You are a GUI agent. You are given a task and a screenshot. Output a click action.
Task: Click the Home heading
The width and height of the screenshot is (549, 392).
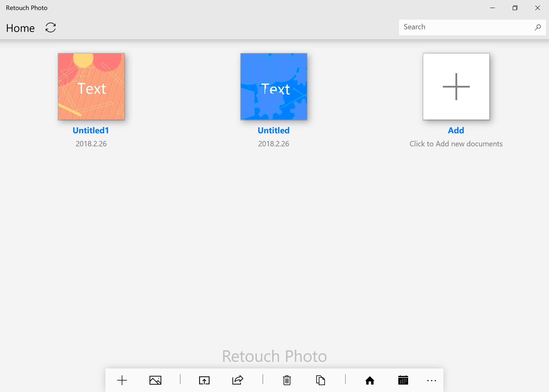pyautogui.click(x=20, y=28)
